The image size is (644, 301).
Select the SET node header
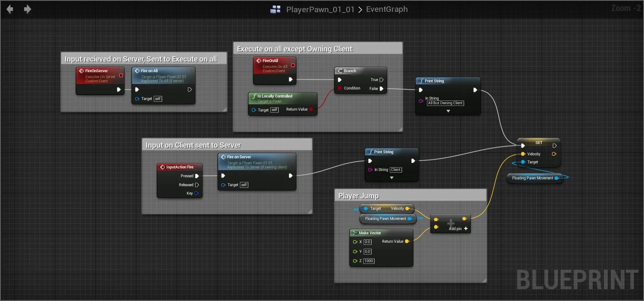point(539,143)
